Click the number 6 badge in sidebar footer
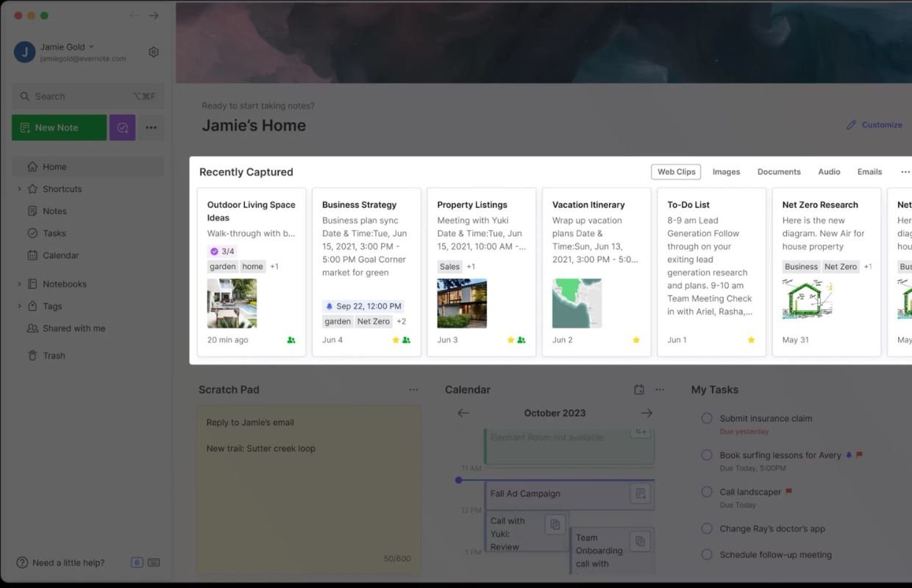Viewport: 912px width, 588px height. click(137, 563)
